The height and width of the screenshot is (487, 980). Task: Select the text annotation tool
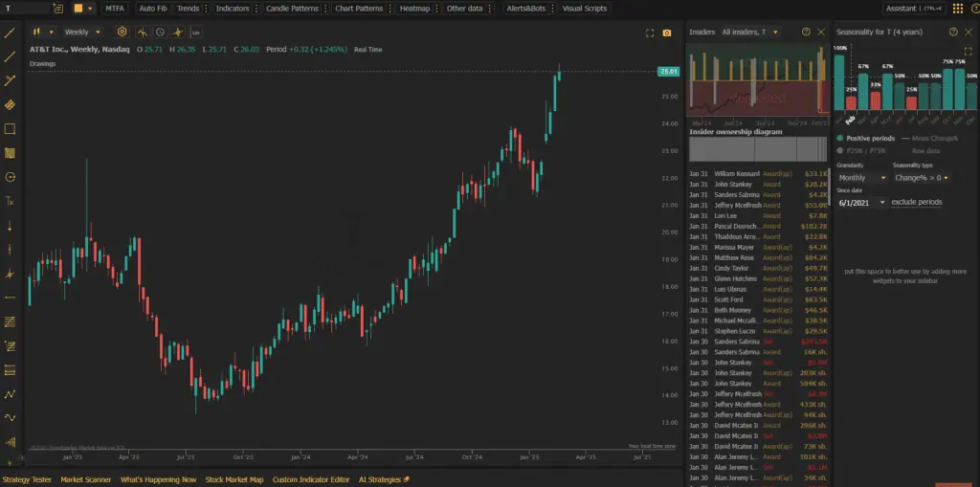[10, 201]
